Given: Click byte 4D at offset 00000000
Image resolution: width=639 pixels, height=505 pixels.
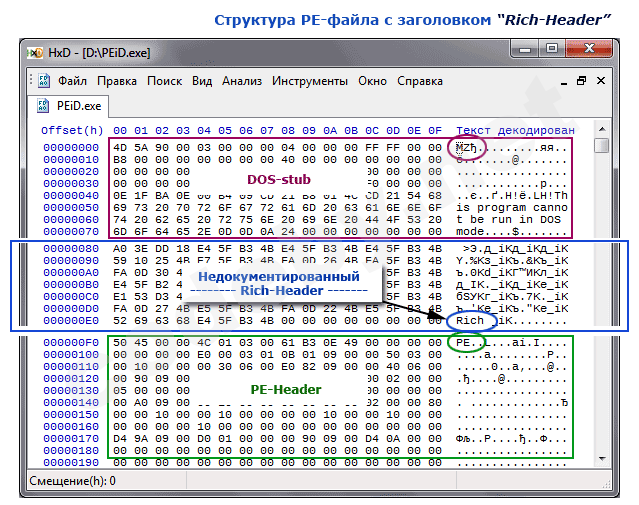Looking at the screenshot, I should [120, 148].
